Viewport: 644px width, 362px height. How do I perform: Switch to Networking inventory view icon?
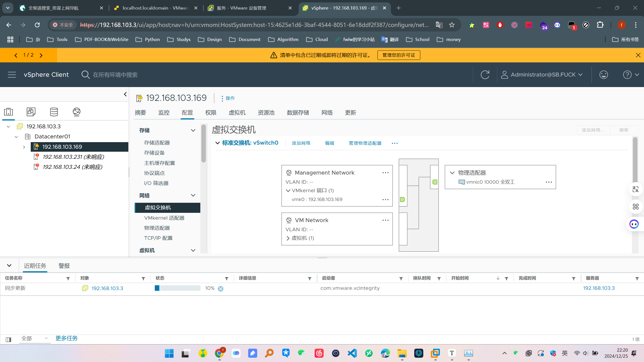pyautogui.click(x=77, y=112)
